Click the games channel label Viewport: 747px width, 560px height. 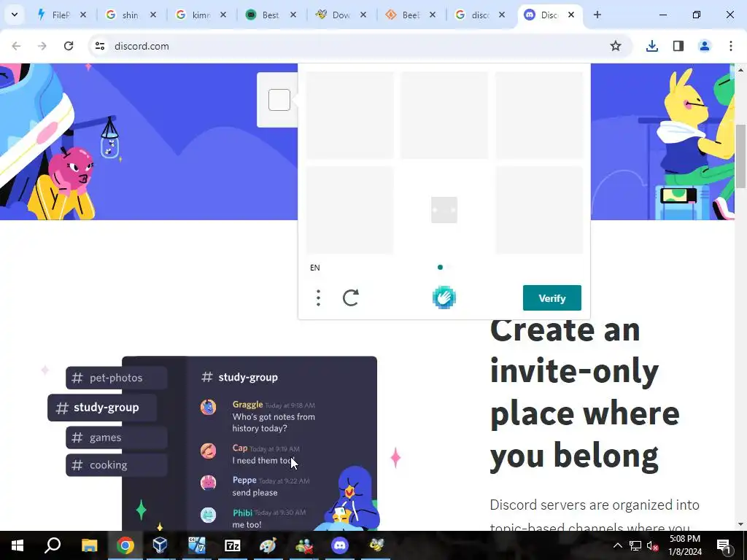[x=116, y=437]
